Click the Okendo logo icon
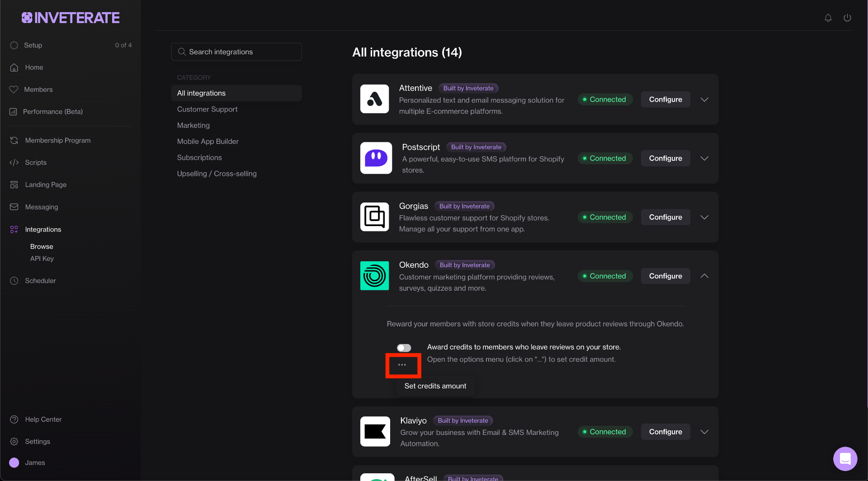The width and height of the screenshot is (868, 481). click(374, 276)
